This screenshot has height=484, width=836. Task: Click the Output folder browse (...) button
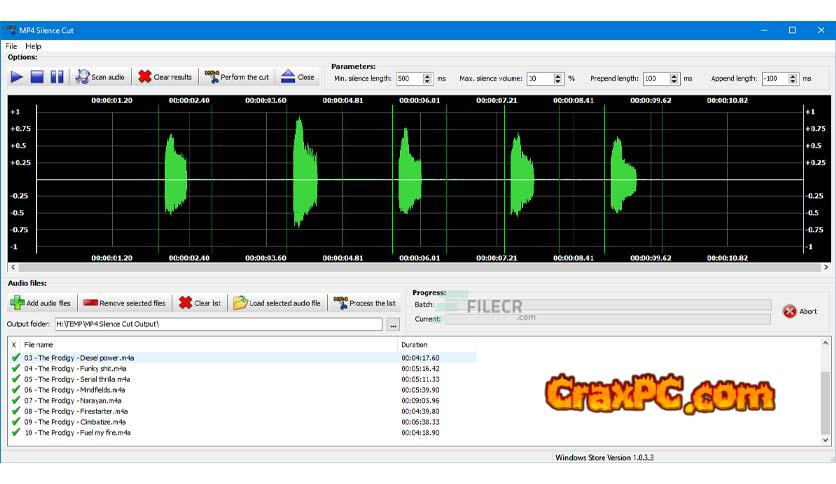click(x=393, y=325)
